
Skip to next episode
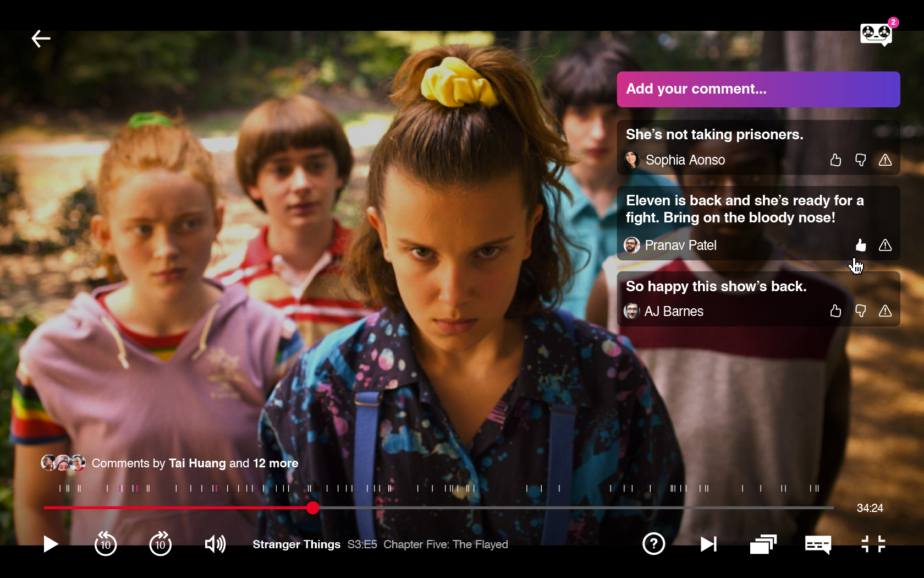pos(708,544)
